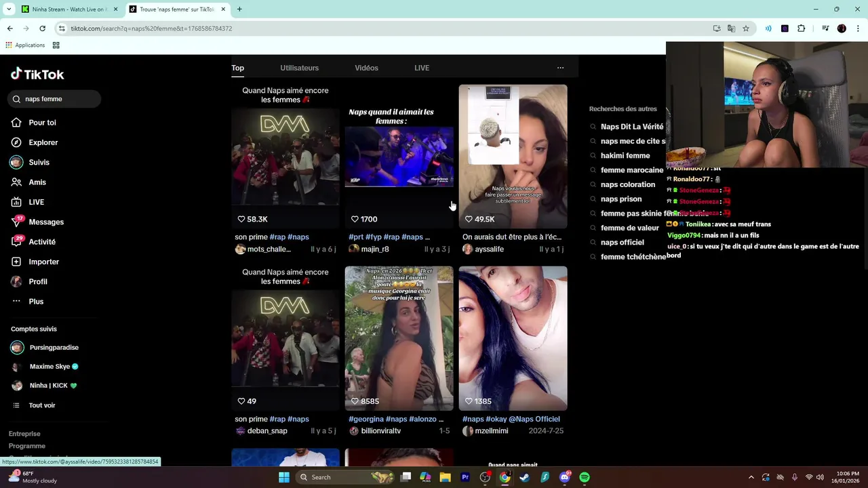Open Spotify from taskbar
The height and width of the screenshot is (488, 868).
[585, 477]
